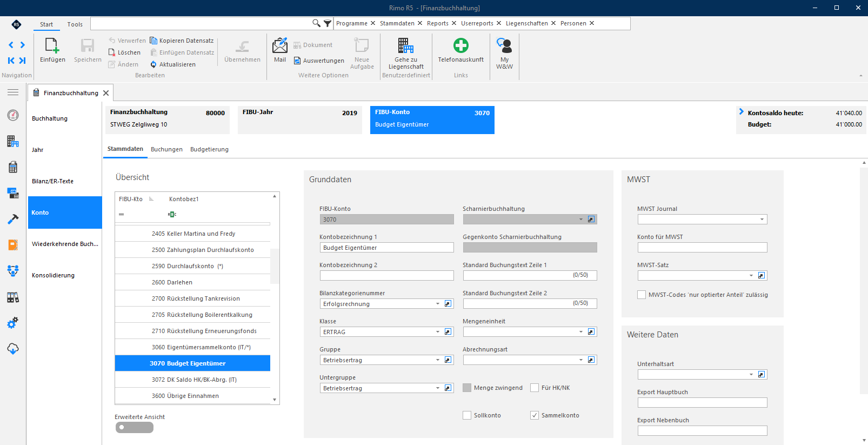The image size is (868, 445).
Task: Uncheck the Sammelkonto checkbox
Action: 535,415
